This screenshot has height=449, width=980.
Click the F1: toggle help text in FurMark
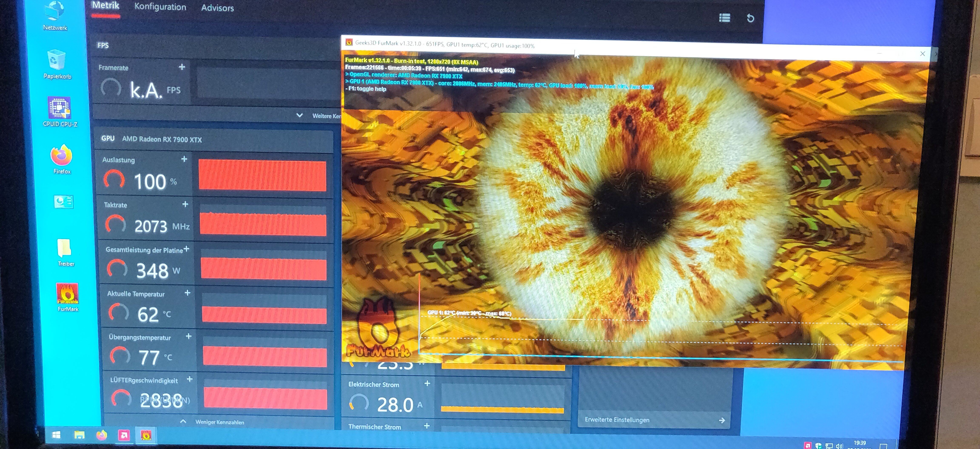coord(366,89)
